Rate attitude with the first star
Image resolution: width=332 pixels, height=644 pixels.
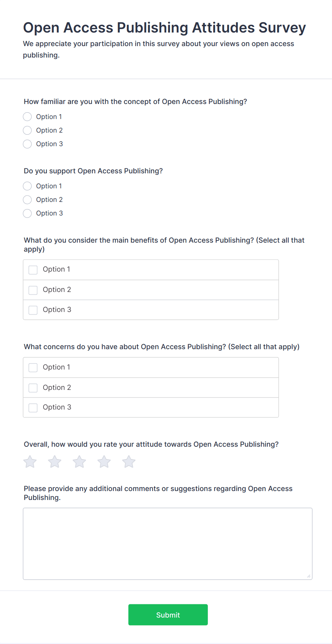30,462
